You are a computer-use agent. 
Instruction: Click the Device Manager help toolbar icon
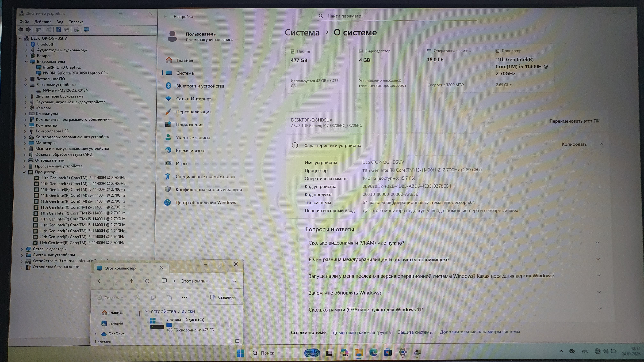click(x=58, y=30)
